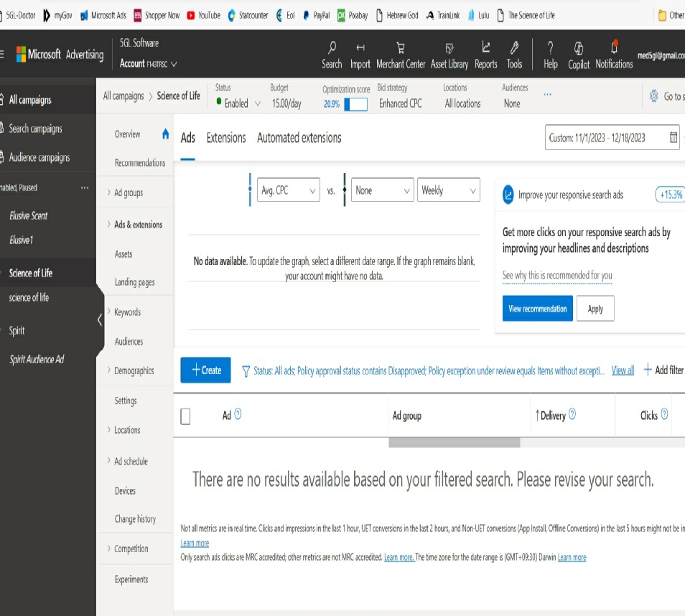Open the sidebar filter ellipsis menu
The height and width of the screenshot is (616, 685).
[x=85, y=188]
